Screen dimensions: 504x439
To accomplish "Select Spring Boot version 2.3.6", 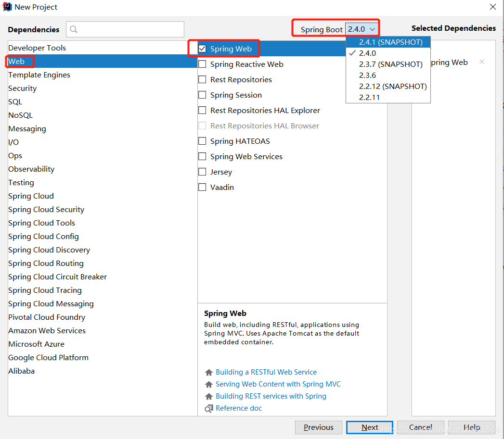I will [x=388, y=75].
